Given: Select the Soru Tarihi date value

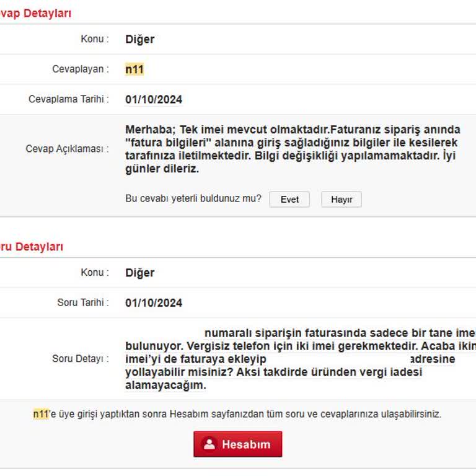Looking at the screenshot, I should (154, 303).
